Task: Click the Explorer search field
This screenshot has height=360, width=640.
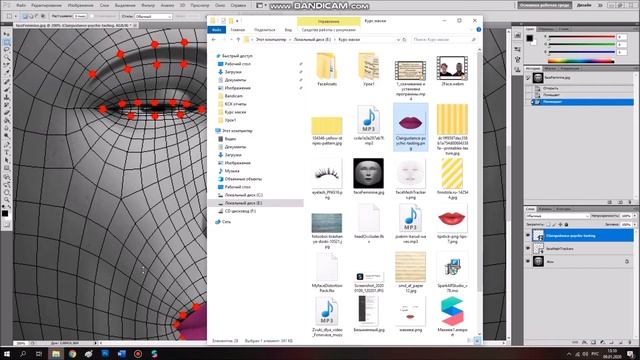Action: (x=444, y=40)
